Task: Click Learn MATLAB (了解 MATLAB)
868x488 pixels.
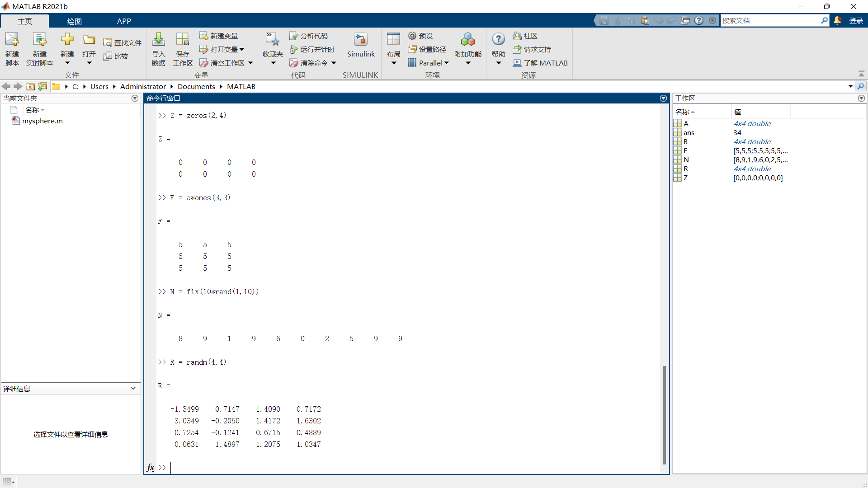Action: (540, 63)
